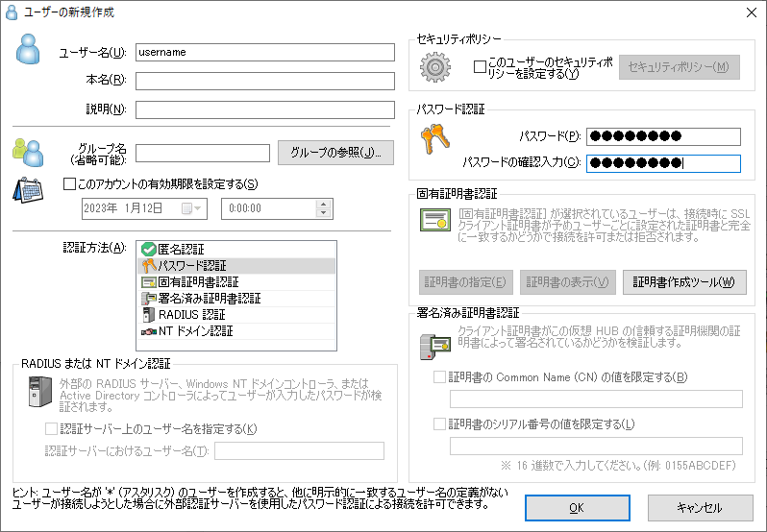Confirm with the OK button
This screenshot has width=767, height=532.
pyautogui.click(x=578, y=508)
